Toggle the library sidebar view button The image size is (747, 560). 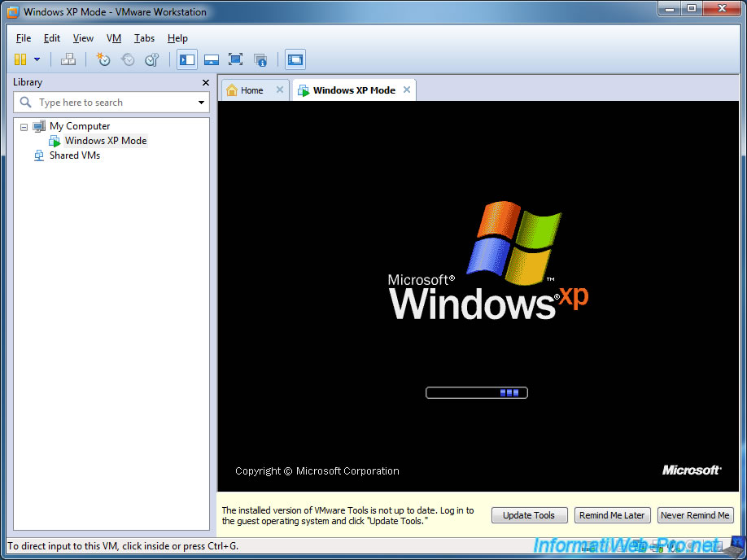coord(187,59)
